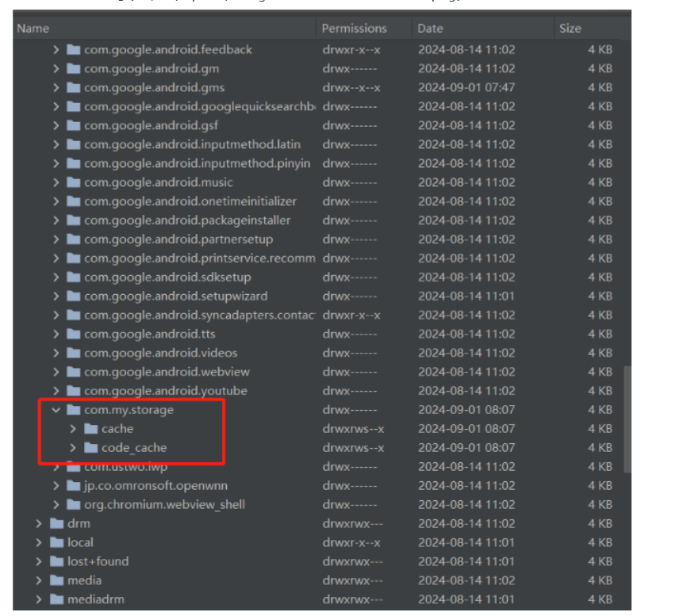Image resolution: width=691 pixels, height=616 pixels.
Task: Select the com.google.android.googlequicksearchbox row name
Action: pos(200,106)
